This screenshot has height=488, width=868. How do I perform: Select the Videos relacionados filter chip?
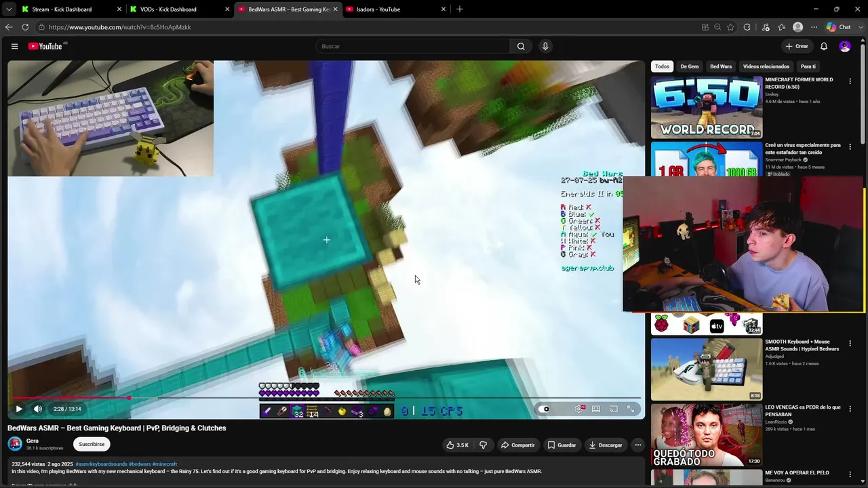coord(766,66)
